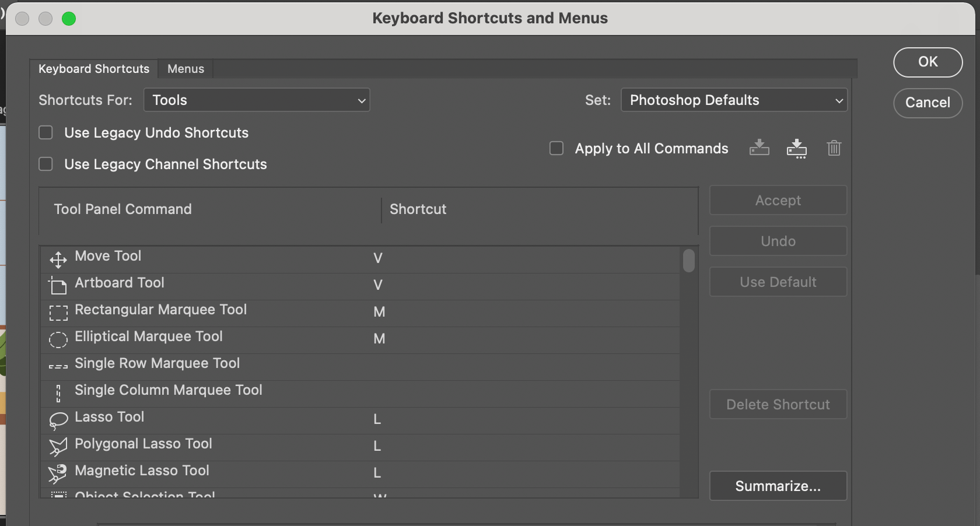The image size is (980, 526).
Task: Check Apply to All Commands
Action: [x=556, y=149]
